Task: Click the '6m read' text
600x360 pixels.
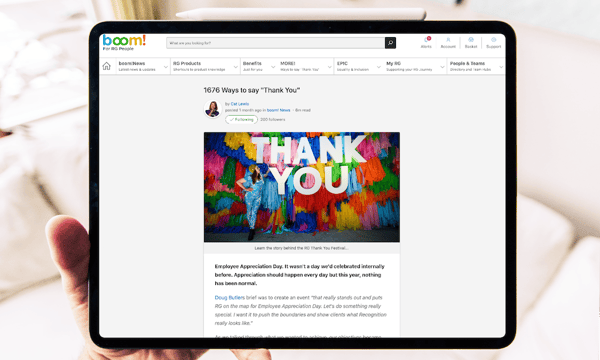Action: coord(303,110)
